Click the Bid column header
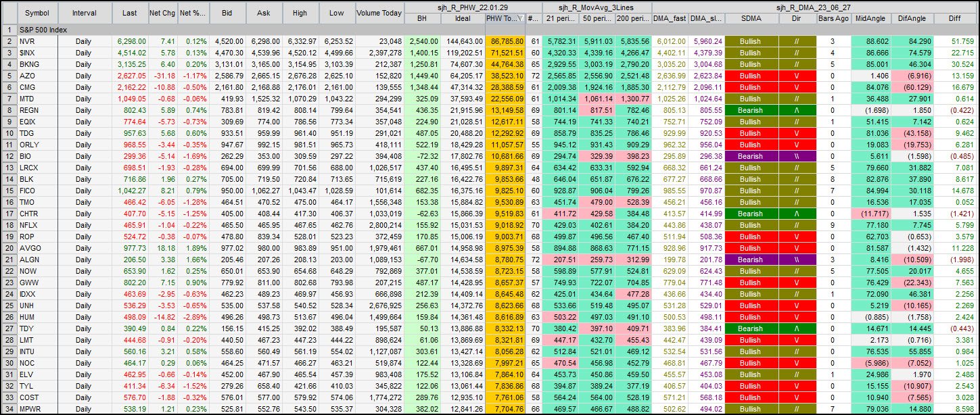 point(228,13)
